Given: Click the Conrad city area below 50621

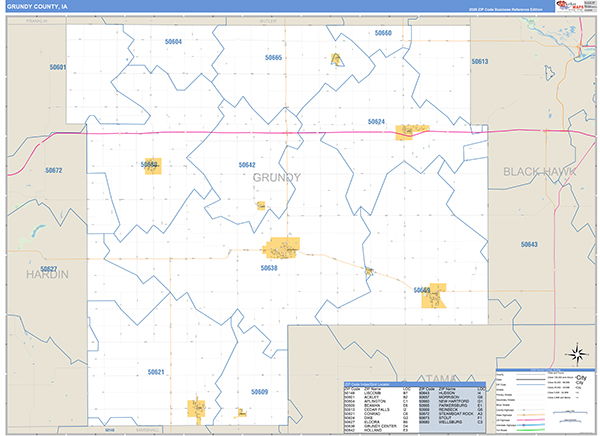Looking at the screenshot, I should point(196,410).
